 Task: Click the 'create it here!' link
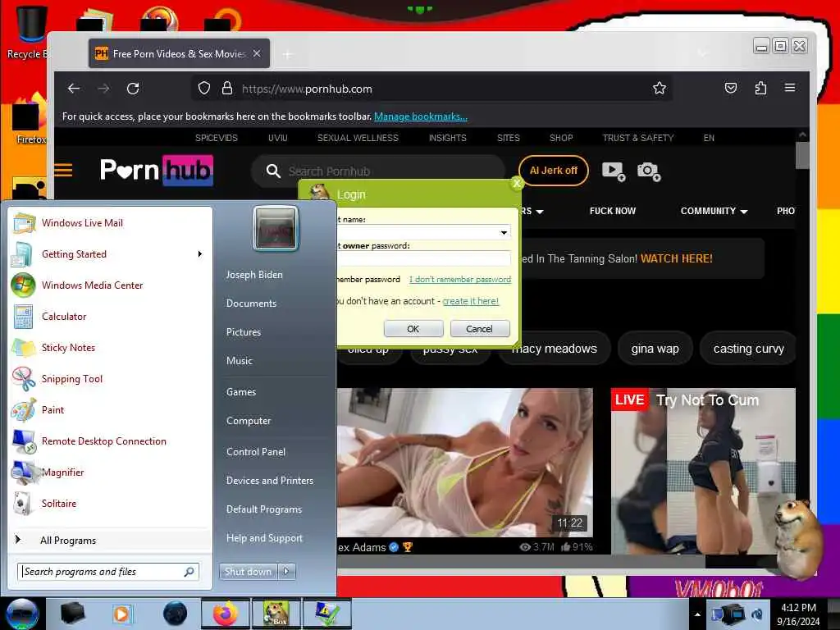tap(470, 301)
